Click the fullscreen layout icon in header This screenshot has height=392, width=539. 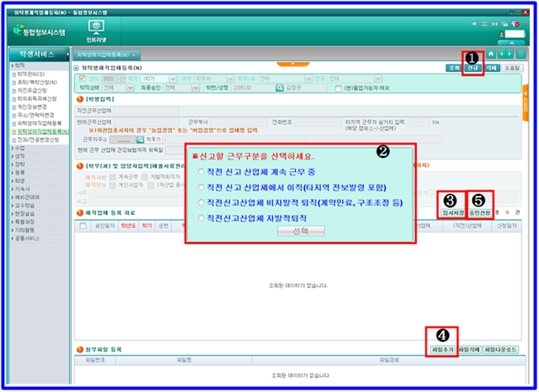[x=475, y=24]
